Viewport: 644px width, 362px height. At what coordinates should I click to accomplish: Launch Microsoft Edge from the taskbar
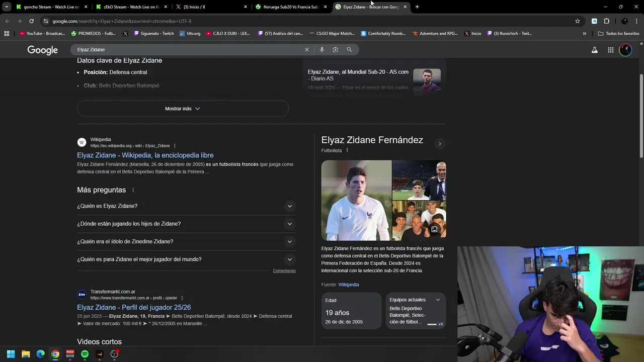point(40,354)
